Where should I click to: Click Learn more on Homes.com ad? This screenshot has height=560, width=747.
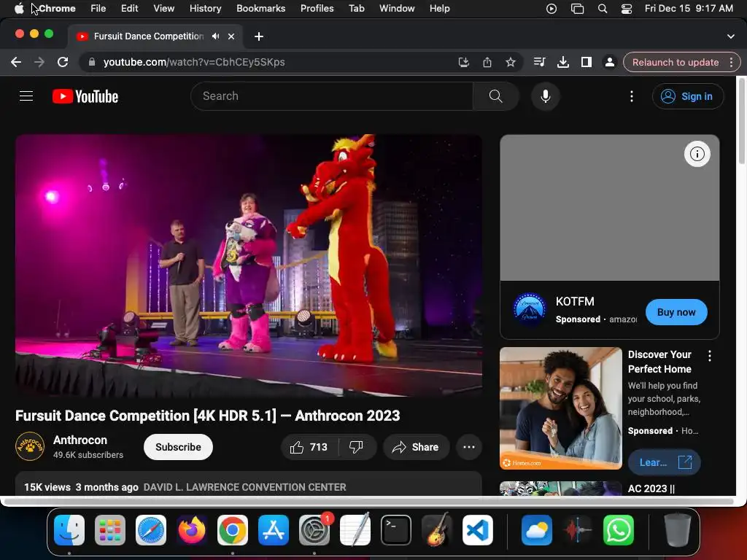[664, 462]
